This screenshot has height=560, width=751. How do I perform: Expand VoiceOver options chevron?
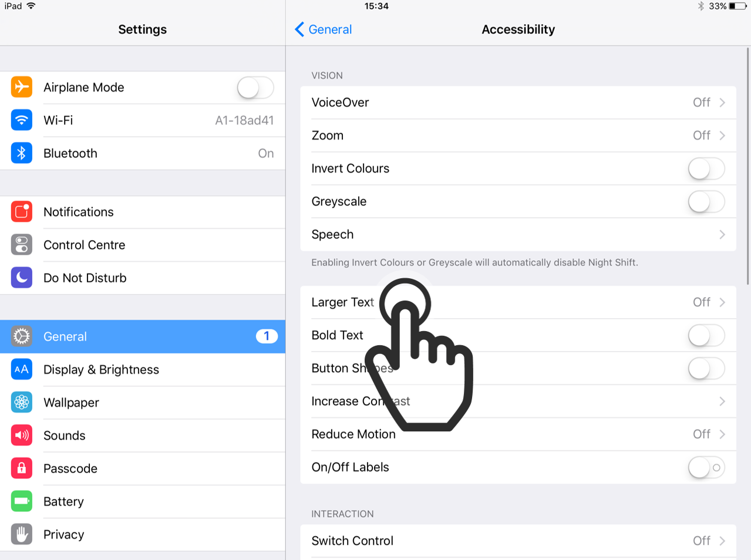click(722, 103)
